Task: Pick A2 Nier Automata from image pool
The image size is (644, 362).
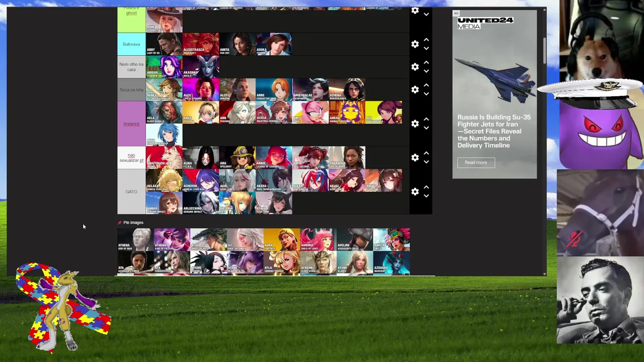Action: pos(245,239)
